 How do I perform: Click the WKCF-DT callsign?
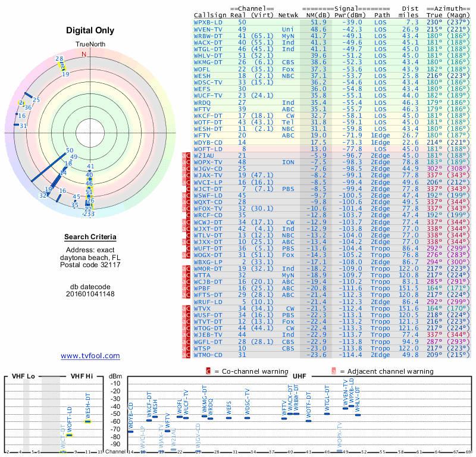coord(208,115)
